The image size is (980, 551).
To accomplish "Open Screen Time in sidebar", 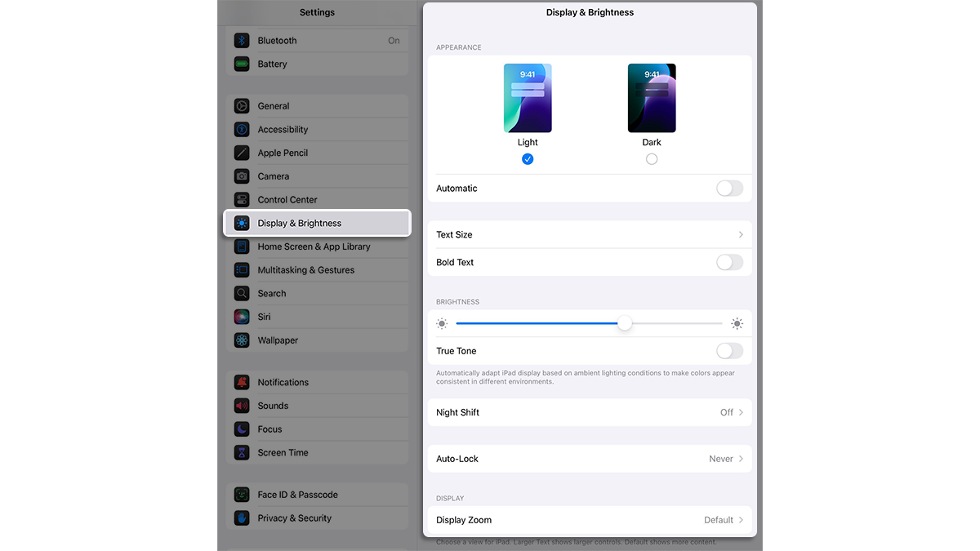I will click(x=317, y=452).
